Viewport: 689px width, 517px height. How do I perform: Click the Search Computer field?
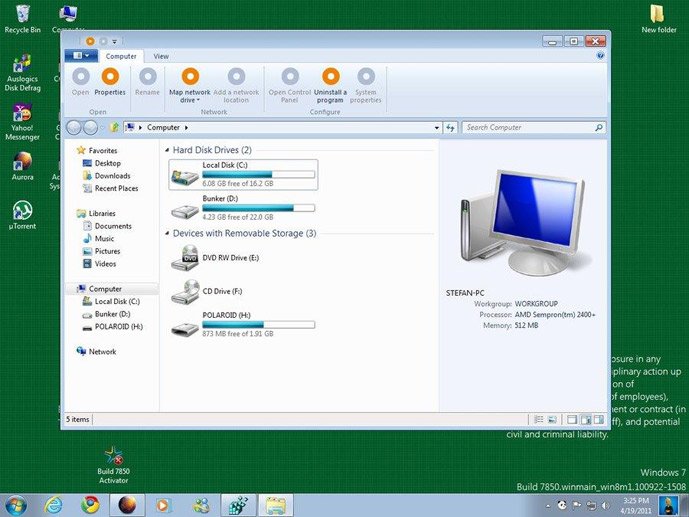point(534,127)
